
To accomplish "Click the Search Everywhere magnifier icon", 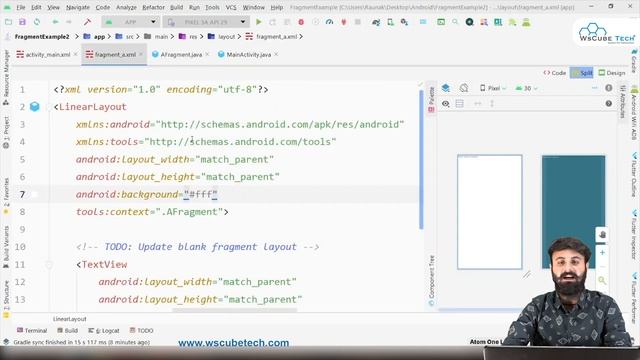I will [455, 22].
